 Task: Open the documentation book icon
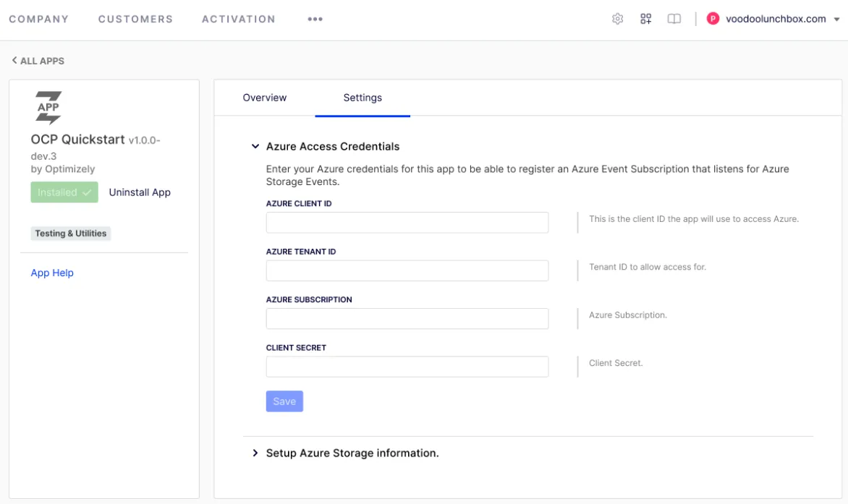pos(674,19)
